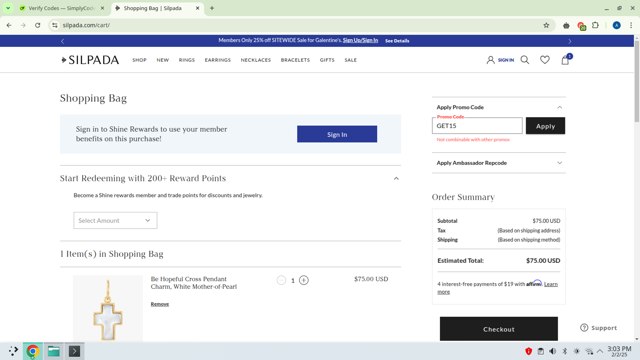Viewport: 640px width, 360px height.
Task: Click Sign Up/Sign In banner link
Action: (360, 40)
